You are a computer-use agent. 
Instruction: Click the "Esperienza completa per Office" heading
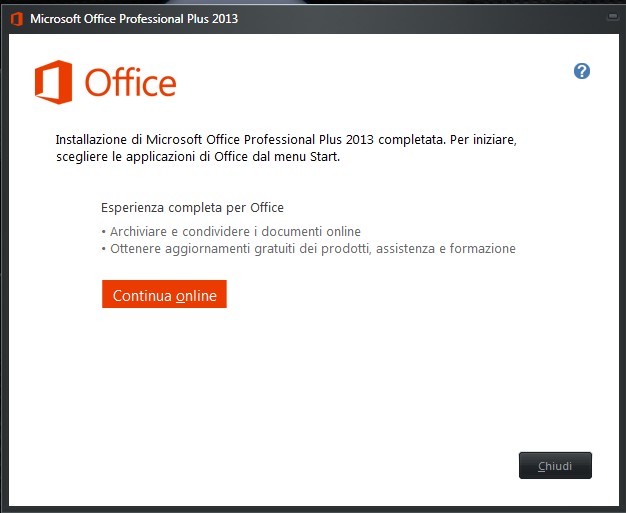[x=192, y=208]
